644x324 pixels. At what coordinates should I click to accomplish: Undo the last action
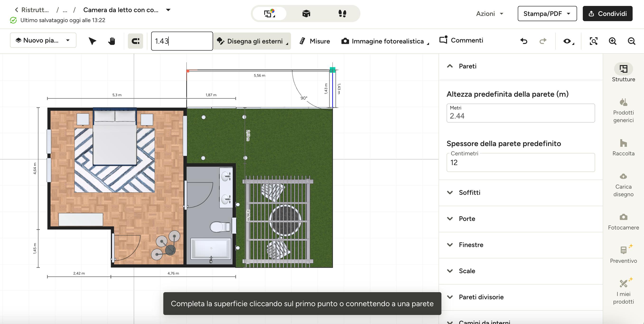[524, 41]
